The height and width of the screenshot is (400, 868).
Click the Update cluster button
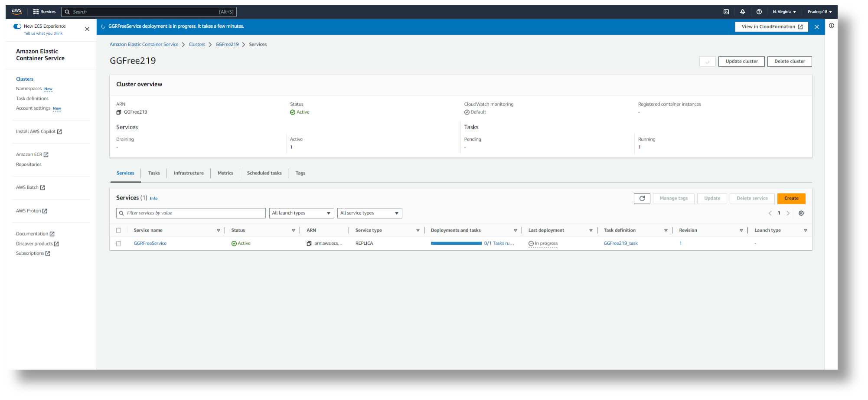point(742,62)
